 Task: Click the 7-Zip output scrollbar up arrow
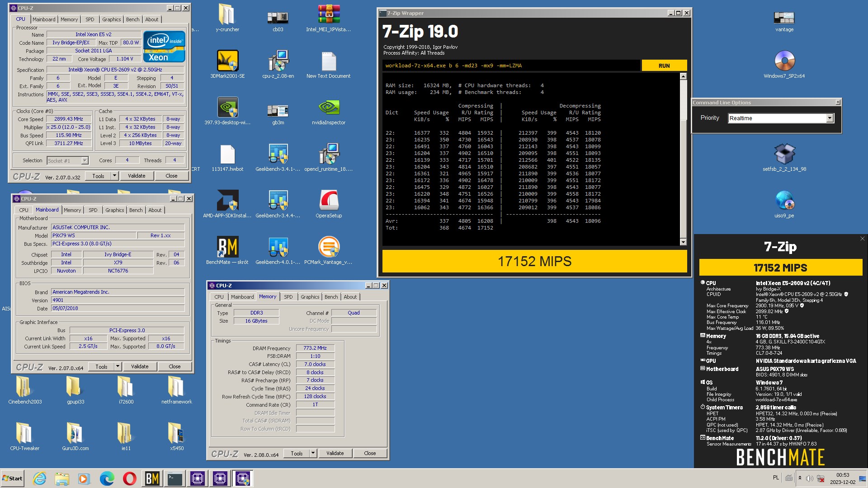coord(683,76)
